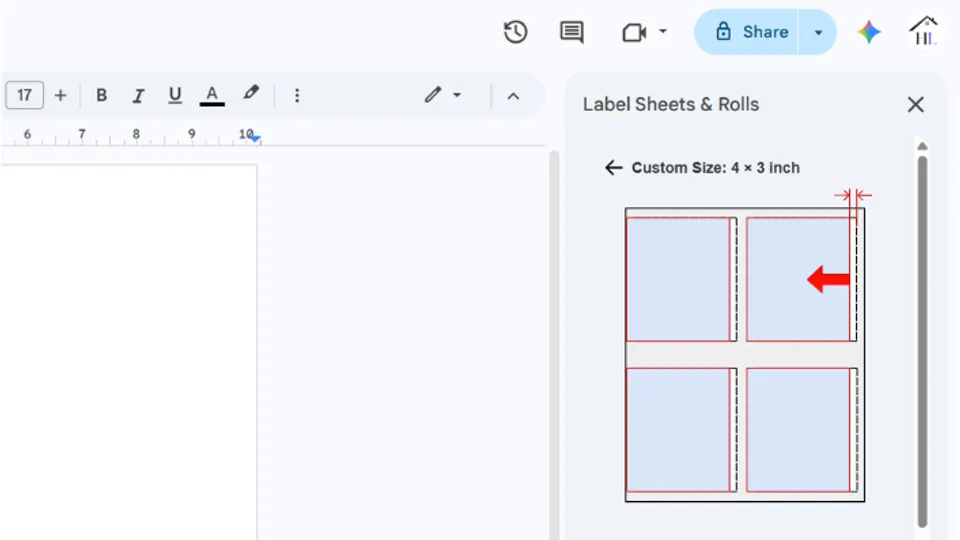Close the Label Sheets & Rolls panel
Screen dimensions: 960x540
915,105
